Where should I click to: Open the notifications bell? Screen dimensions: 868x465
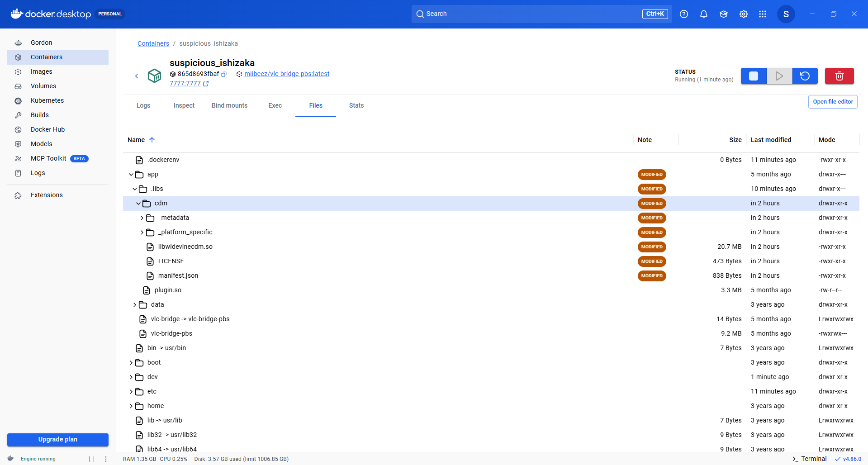[704, 14]
